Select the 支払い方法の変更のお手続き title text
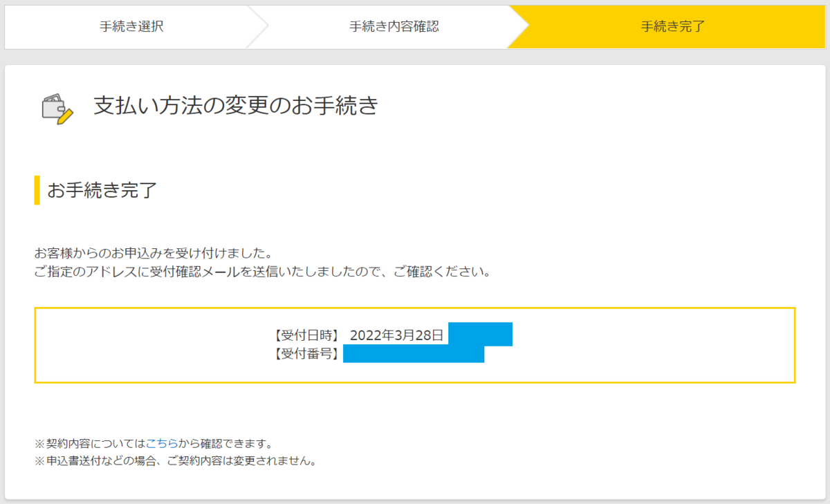This screenshot has width=830, height=504. point(235,104)
